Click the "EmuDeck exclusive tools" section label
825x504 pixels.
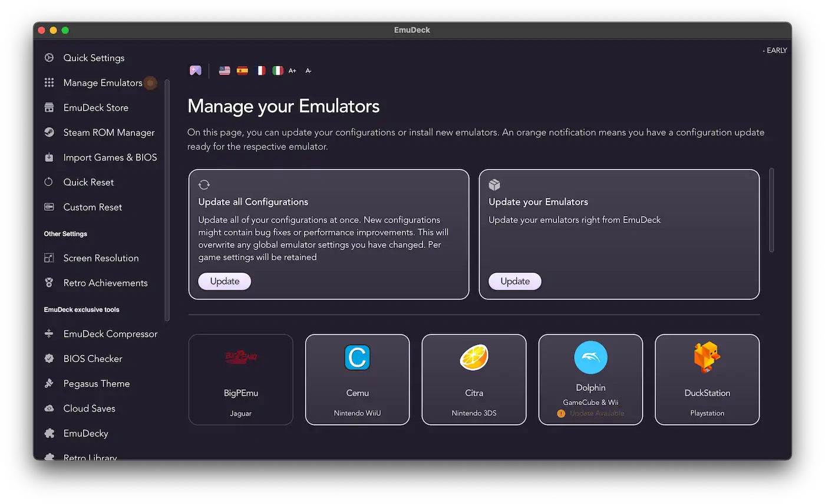tap(82, 310)
